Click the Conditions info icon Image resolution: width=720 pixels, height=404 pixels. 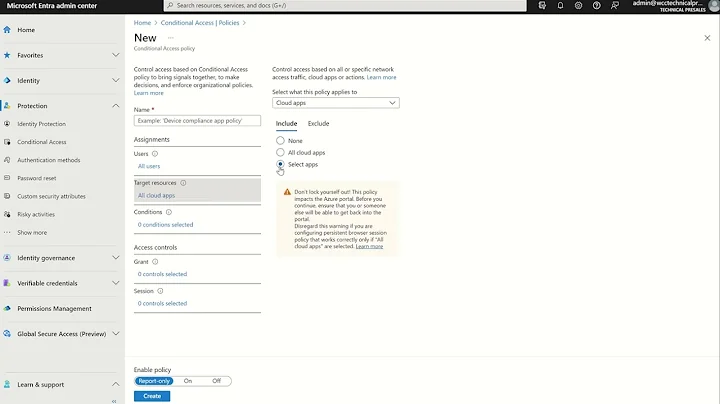[x=169, y=212]
